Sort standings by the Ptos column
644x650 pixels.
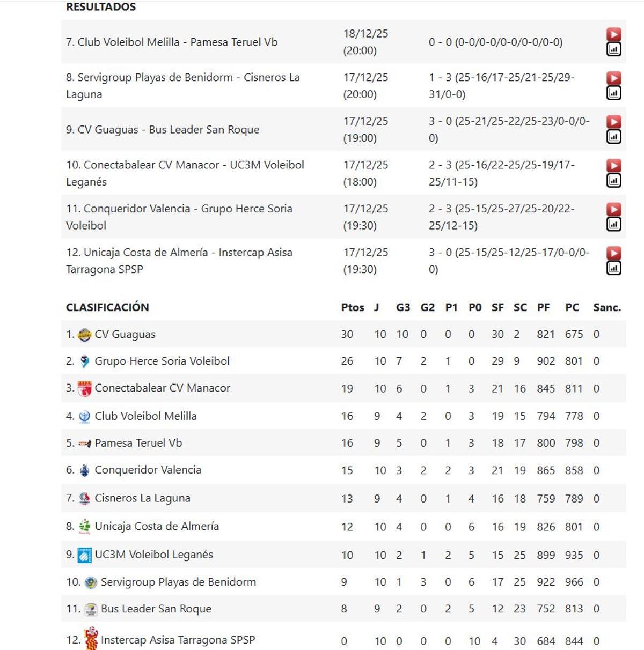coord(353,307)
